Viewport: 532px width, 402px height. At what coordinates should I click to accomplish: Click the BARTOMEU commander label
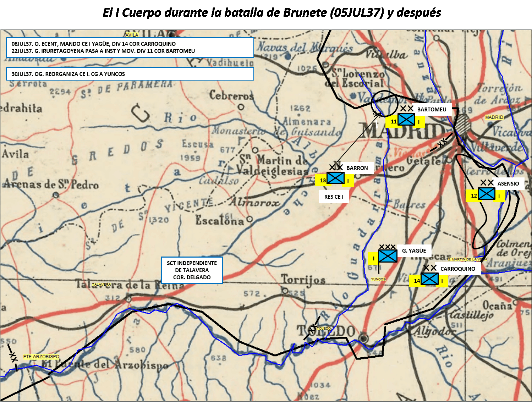point(432,109)
